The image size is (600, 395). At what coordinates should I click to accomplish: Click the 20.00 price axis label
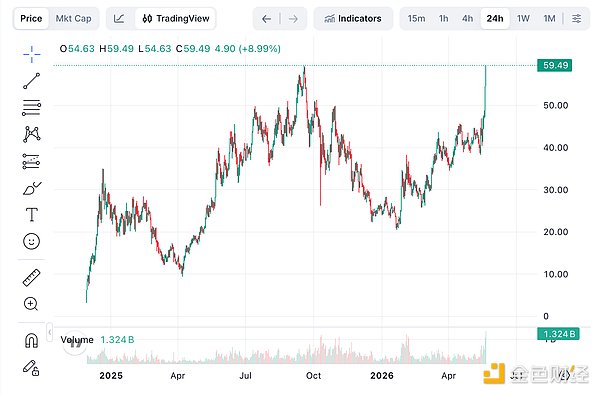coord(556,232)
